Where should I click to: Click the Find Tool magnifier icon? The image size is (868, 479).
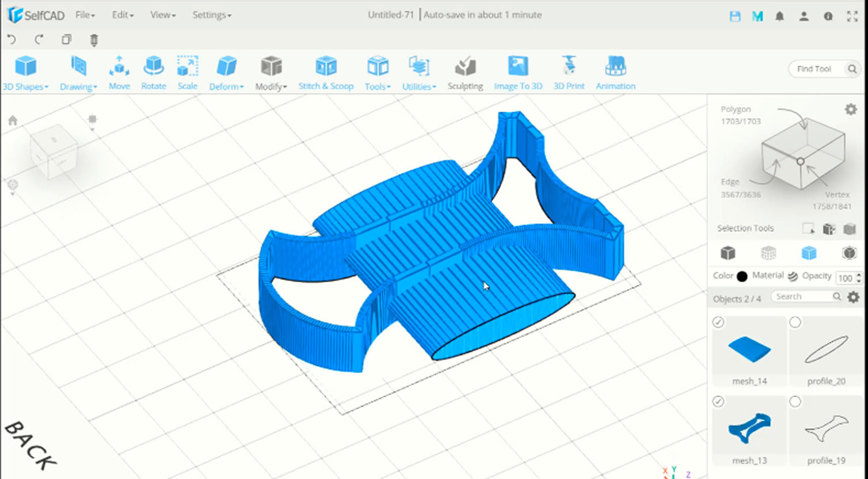point(852,69)
